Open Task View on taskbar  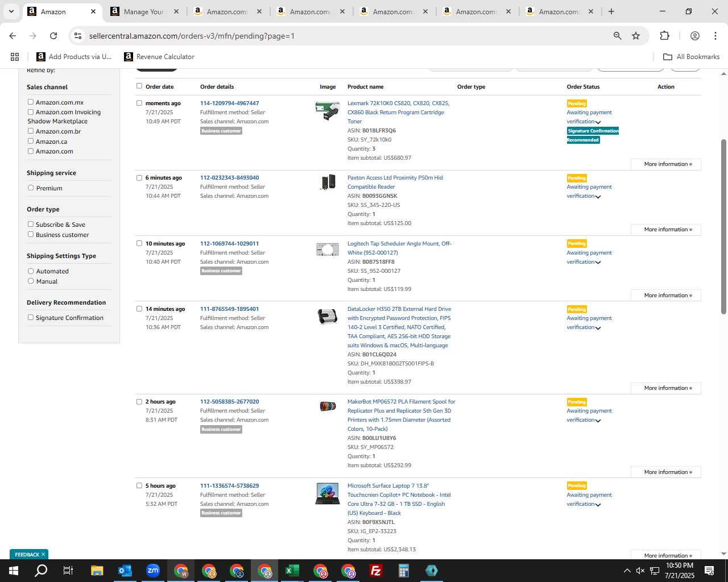[x=68, y=571]
